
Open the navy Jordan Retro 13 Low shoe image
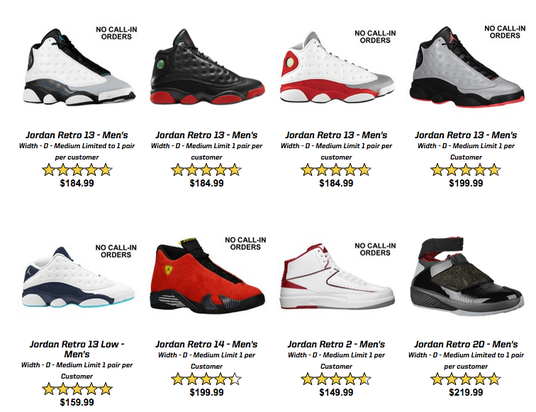(78, 277)
